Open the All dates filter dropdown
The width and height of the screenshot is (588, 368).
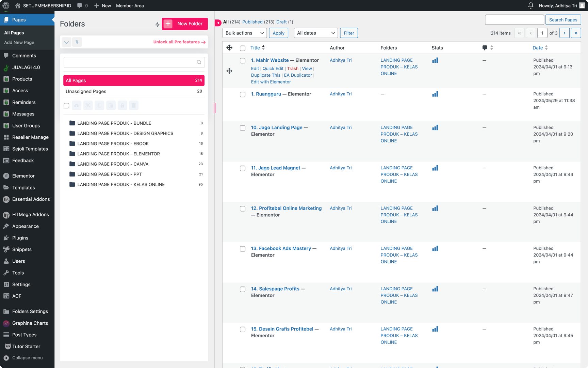coord(315,33)
